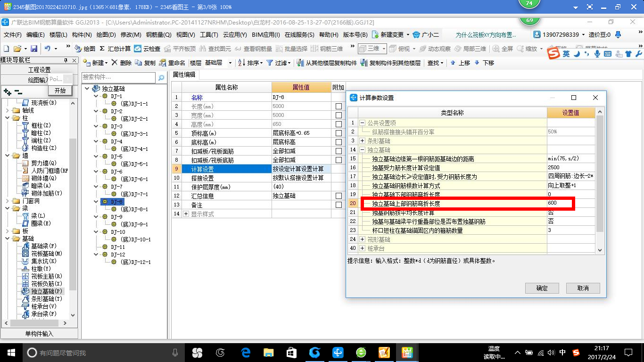Expand the 显示样式 property row
This screenshot has height=362, width=644.
[186, 214]
